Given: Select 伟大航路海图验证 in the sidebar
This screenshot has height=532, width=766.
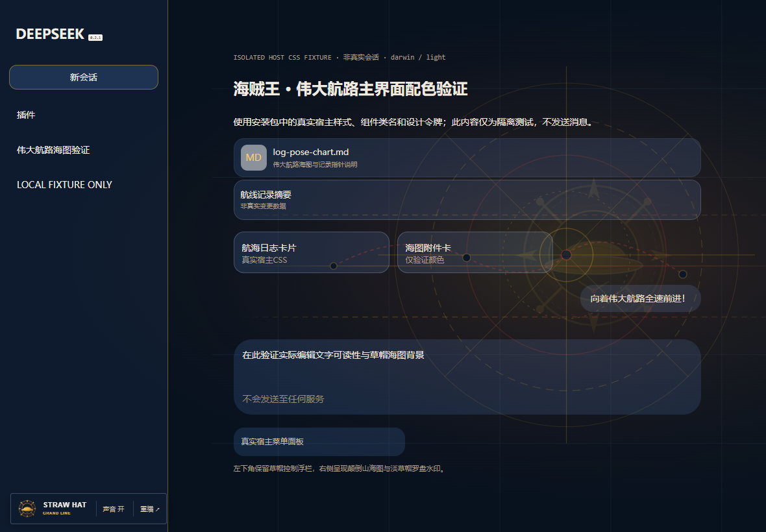Looking at the screenshot, I should click(x=53, y=150).
